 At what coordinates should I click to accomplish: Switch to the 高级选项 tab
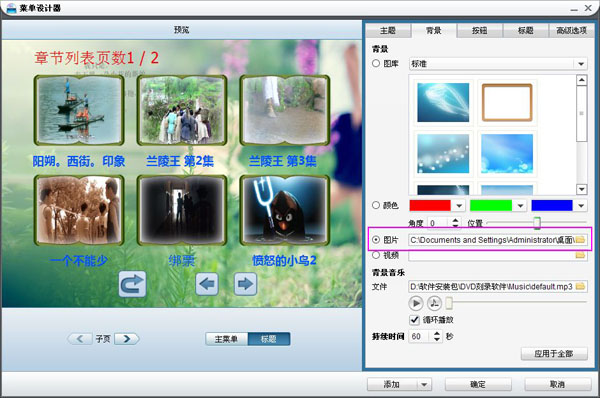pyautogui.click(x=571, y=30)
